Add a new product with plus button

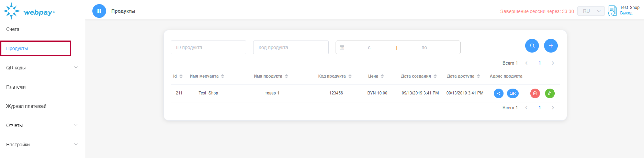pyautogui.click(x=551, y=46)
